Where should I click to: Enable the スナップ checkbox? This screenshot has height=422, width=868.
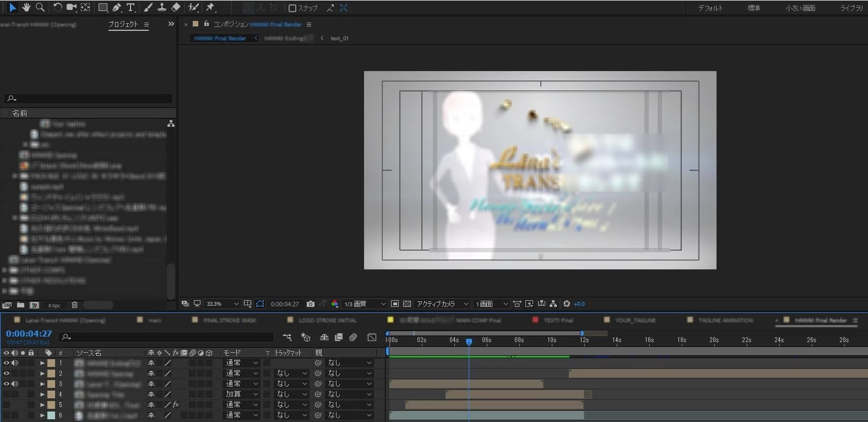(x=292, y=8)
